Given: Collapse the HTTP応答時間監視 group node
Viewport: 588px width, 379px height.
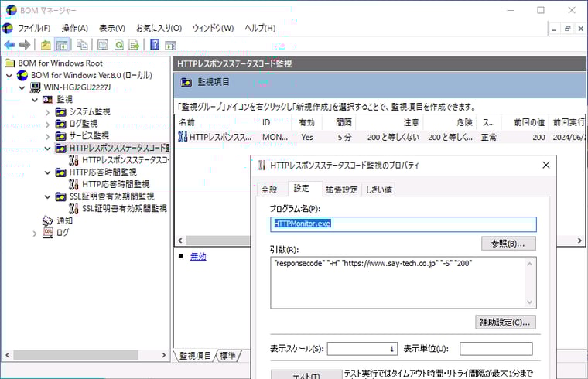Looking at the screenshot, I should pyautogui.click(x=48, y=172).
